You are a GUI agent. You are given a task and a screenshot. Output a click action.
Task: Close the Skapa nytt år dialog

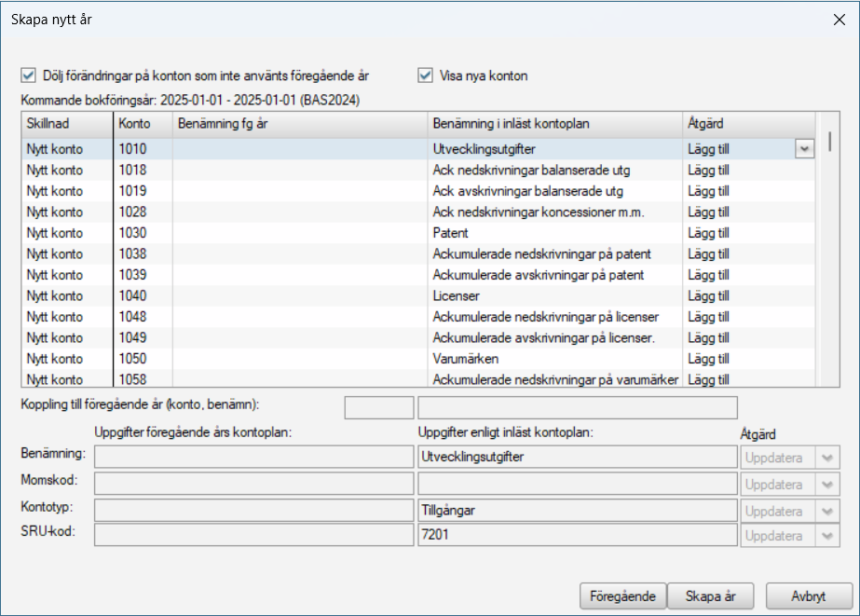(838, 20)
